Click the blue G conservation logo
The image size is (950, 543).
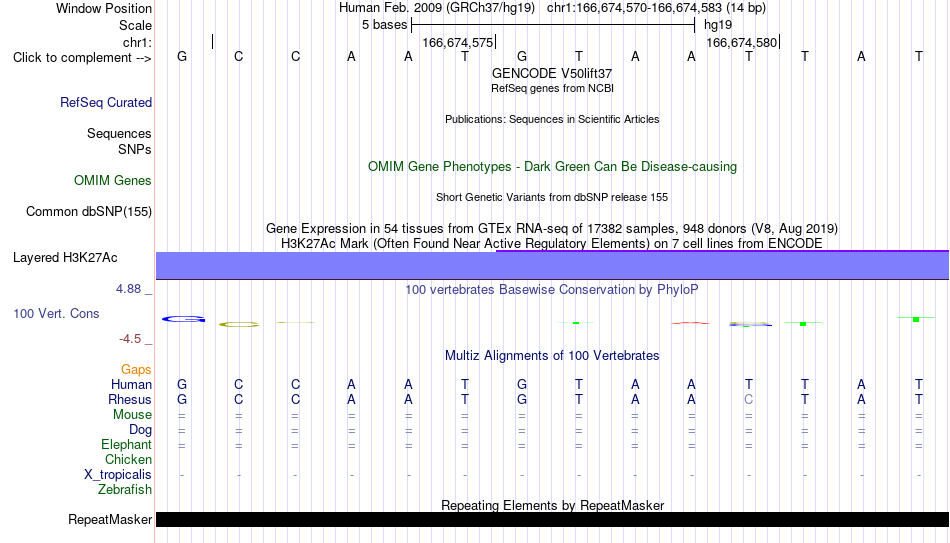click(x=184, y=319)
